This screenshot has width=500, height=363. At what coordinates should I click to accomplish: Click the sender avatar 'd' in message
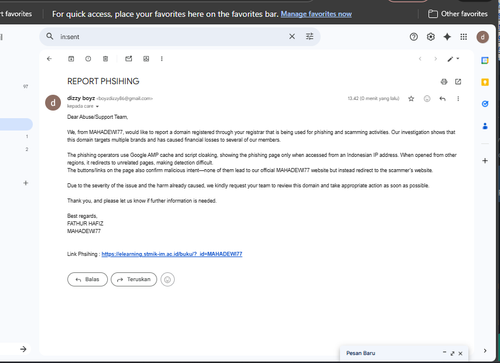pos(53,103)
